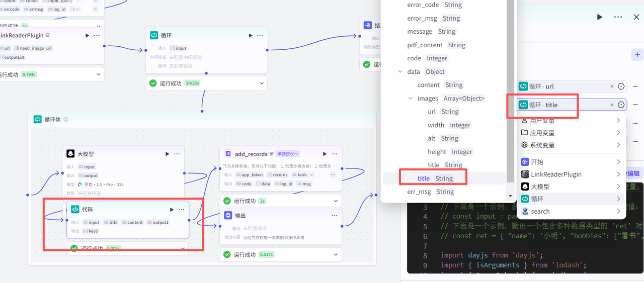This screenshot has width=644, height=283.
Task: Click the key0 output tag on 代码 node
Action: (91, 231)
